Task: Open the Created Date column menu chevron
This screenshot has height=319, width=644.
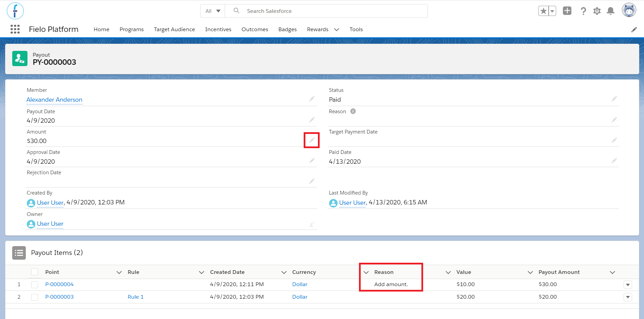Action: pyautogui.click(x=284, y=272)
